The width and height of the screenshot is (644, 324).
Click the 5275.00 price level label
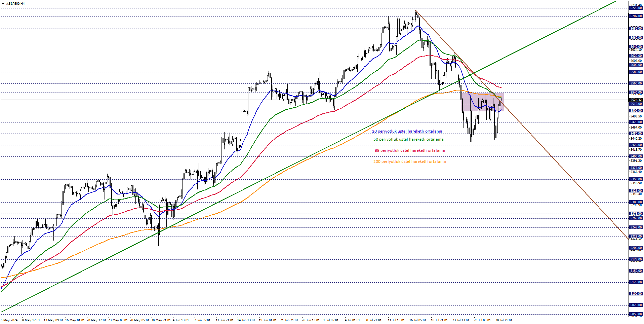coord(636,214)
